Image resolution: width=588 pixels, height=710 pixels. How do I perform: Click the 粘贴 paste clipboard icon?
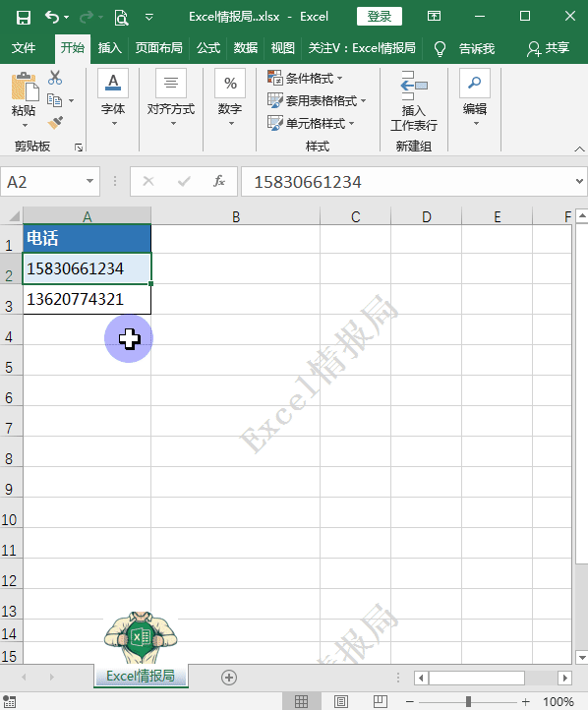pyautogui.click(x=24, y=87)
